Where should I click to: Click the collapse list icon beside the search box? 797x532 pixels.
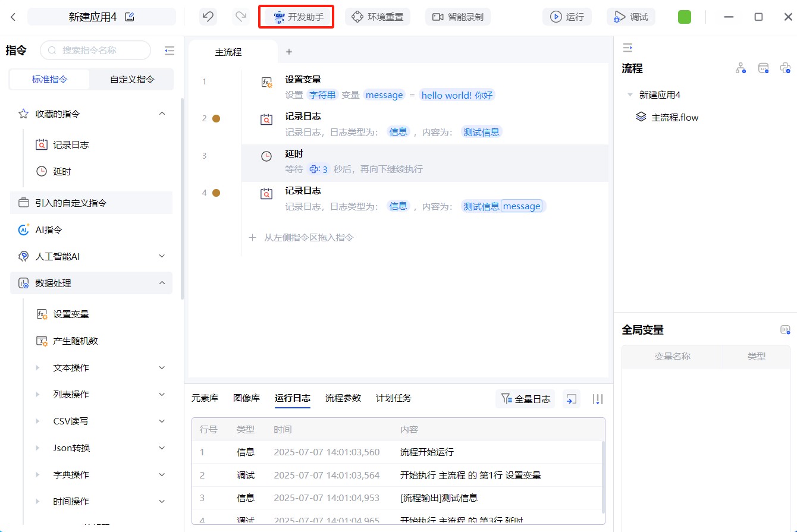click(x=170, y=51)
